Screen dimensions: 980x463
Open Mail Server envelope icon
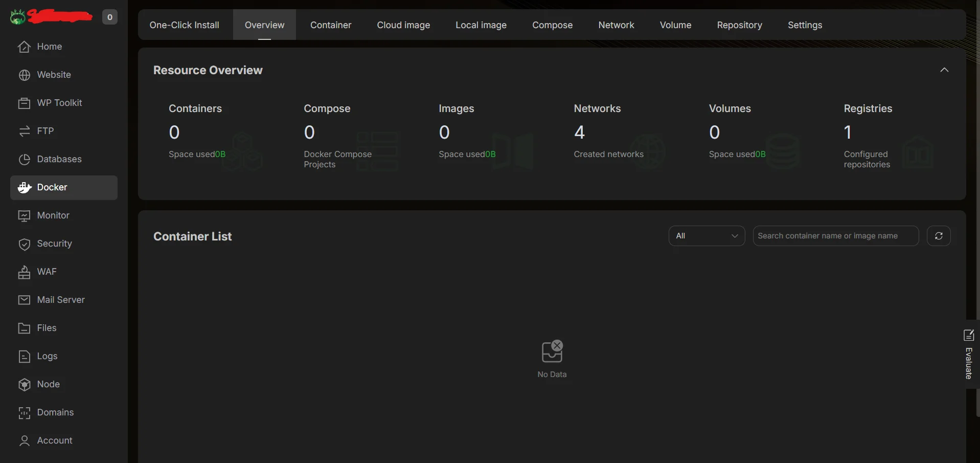coord(24,300)
